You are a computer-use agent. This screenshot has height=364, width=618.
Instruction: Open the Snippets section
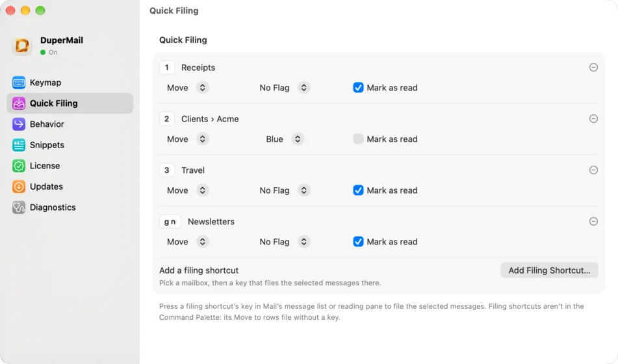click(x=70, y=145)
